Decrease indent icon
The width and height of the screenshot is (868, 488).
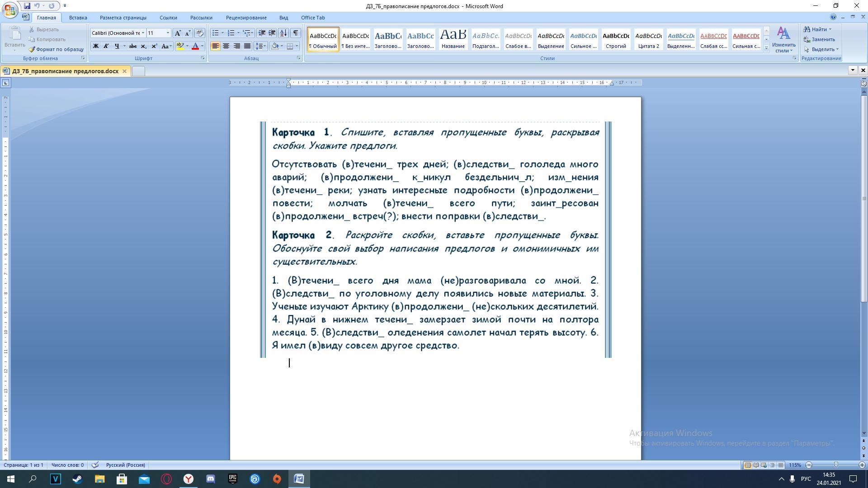click(x=262, y=33)
